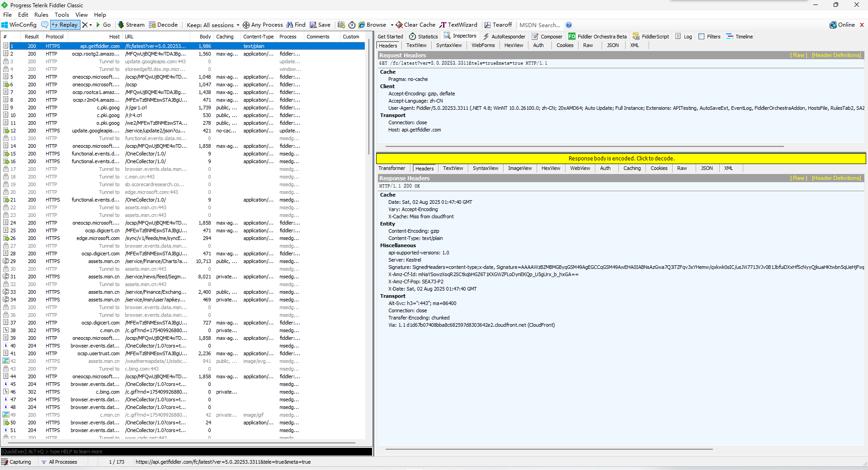The height and width of the screenshot is (470, 868).
Task: Open the Composer tab
Action: 547,37
